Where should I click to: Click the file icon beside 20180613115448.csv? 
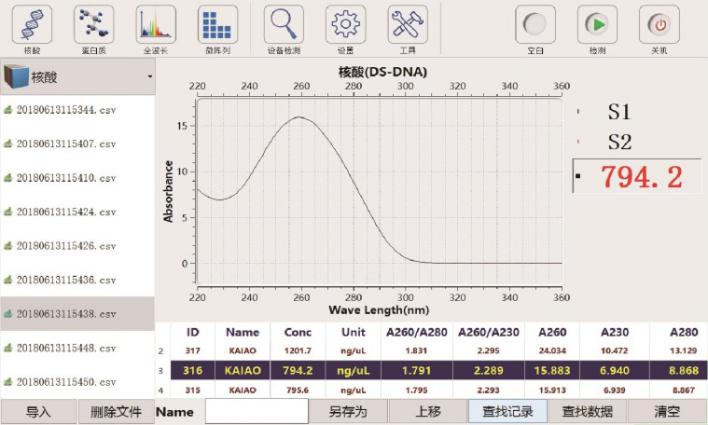(x=8, y=348)
